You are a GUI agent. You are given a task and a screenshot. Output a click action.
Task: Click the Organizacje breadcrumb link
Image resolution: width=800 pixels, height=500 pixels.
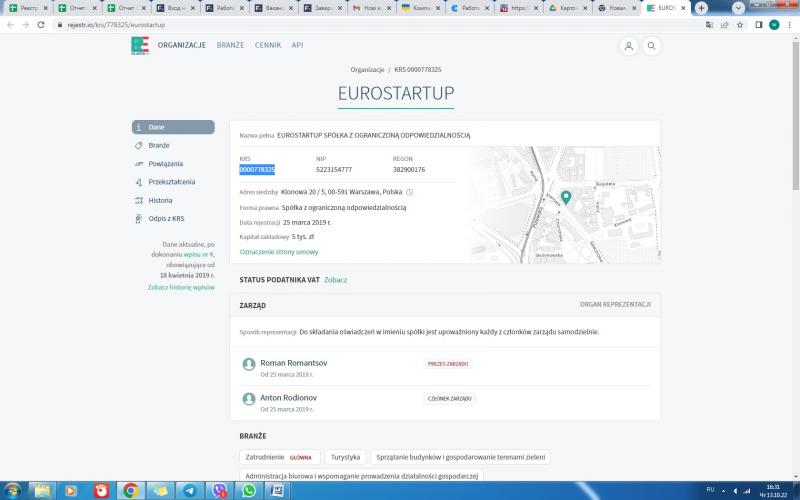click(367, 69)
